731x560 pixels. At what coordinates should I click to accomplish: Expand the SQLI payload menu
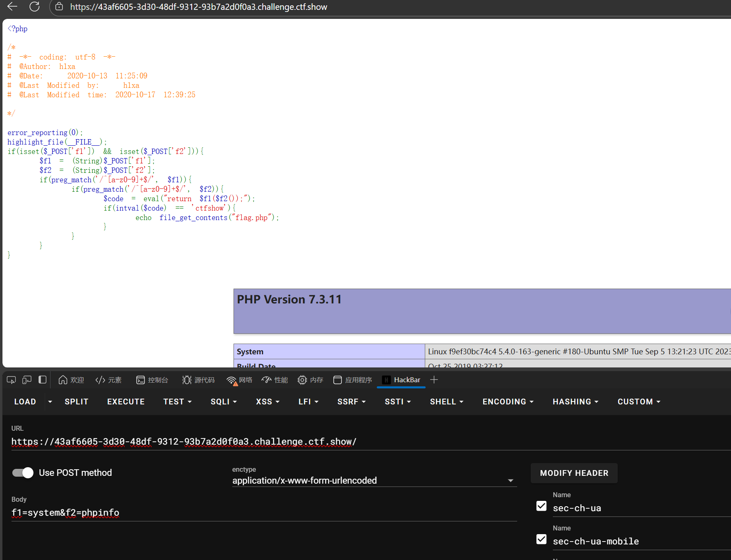pyautogui.click(x=223, y=402)
